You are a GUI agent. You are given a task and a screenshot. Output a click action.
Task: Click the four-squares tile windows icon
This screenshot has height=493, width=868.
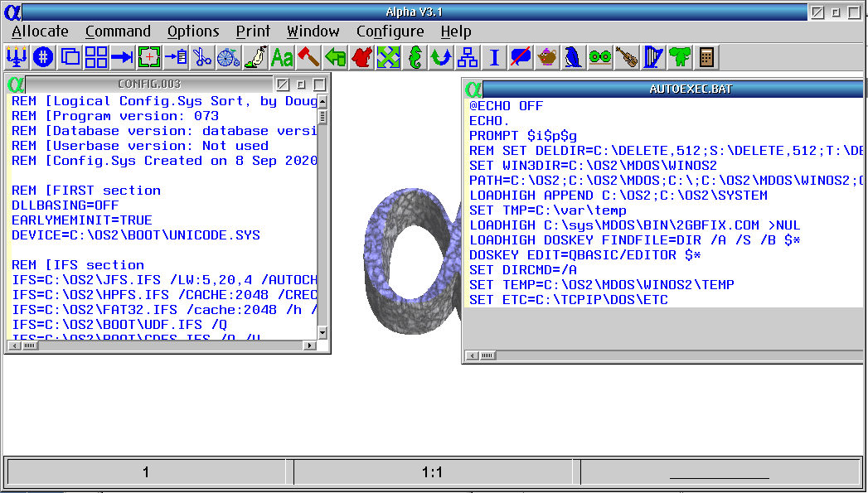(x=96, y=57)
